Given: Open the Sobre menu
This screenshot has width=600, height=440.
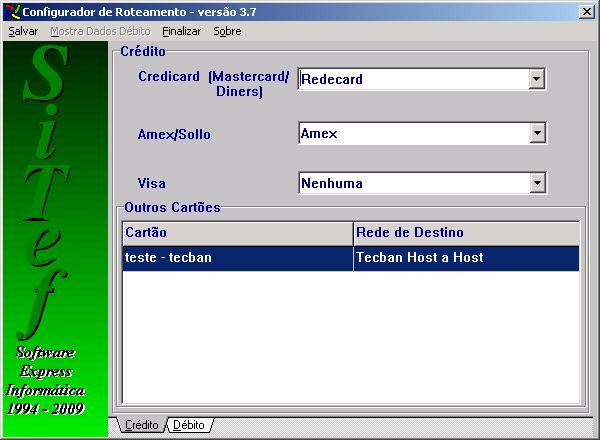Looking at the screenshot, I should 227,31.
